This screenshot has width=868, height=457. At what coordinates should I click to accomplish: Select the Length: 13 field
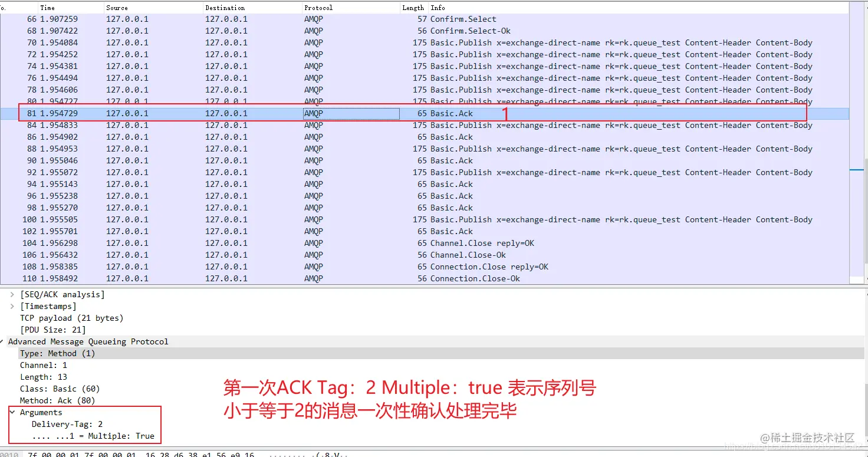44,377
